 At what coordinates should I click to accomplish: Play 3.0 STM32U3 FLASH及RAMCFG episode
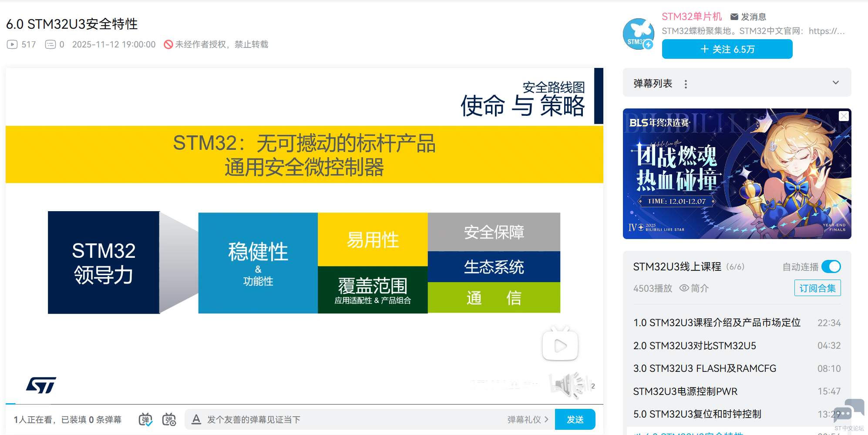[737, 368]
